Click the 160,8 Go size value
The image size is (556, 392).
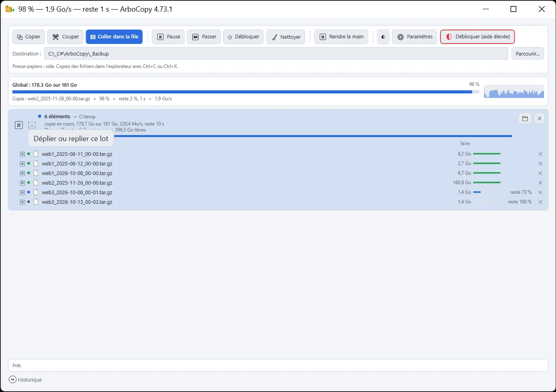pyautogui.click(x=462, y=183)
